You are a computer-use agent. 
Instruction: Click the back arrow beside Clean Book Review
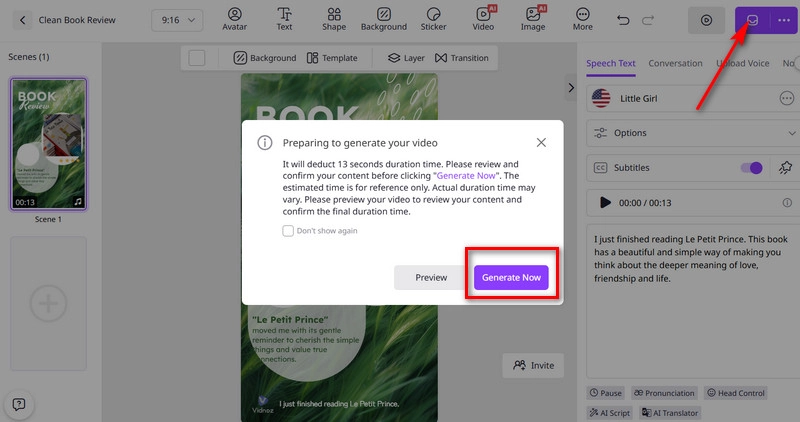point(22,20)
